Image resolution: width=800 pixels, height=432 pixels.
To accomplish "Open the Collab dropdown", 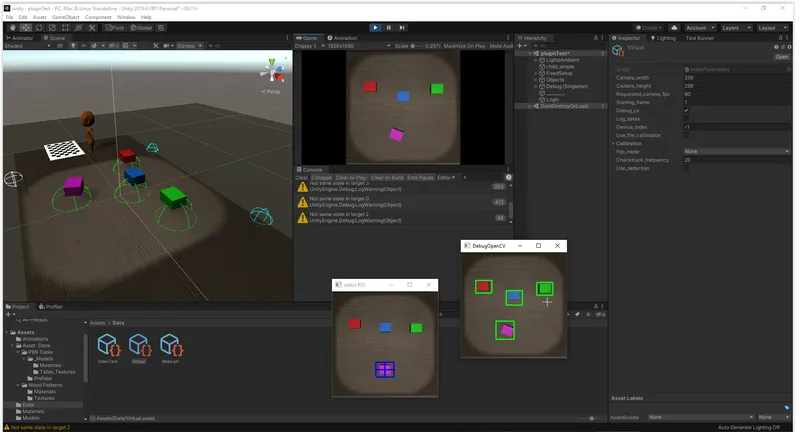I will (x=648, y=28).
